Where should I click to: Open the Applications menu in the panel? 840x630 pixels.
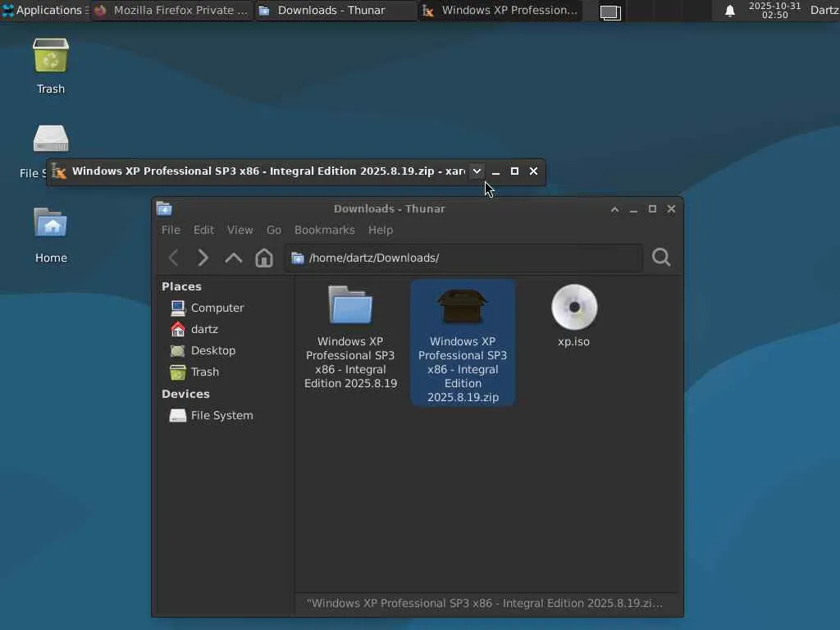(x=45, y=10)
